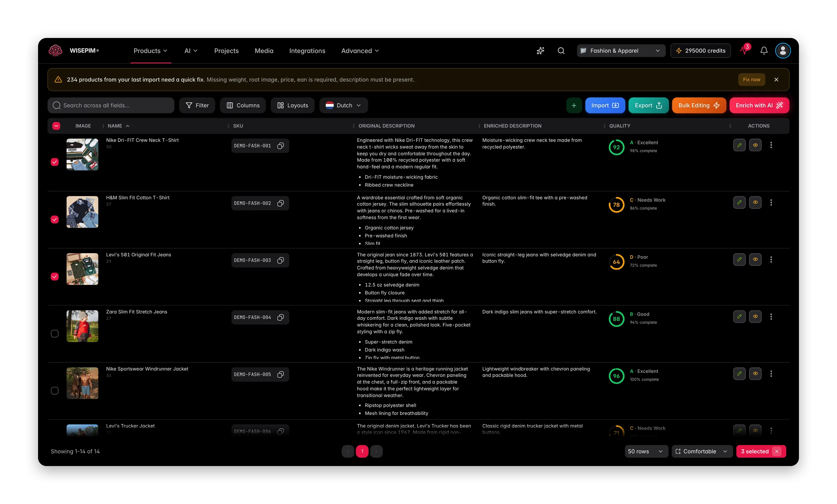
Task: Uncheck the H&M Slim Fit Cotton T-Shirt row
Action: click(55, 219)
